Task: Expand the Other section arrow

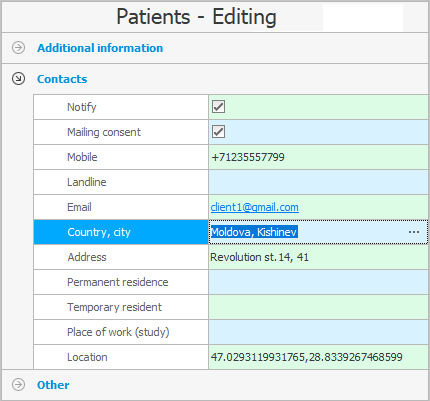Action: coord(18,385)
